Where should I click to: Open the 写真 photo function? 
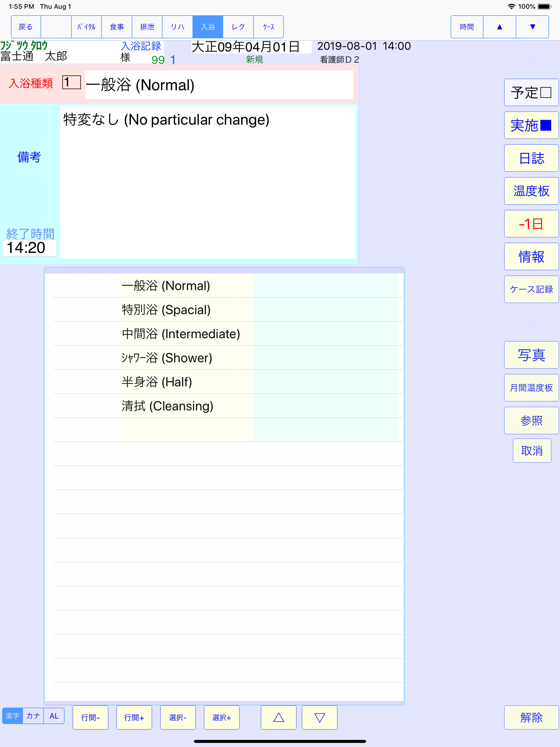[531, 355]
